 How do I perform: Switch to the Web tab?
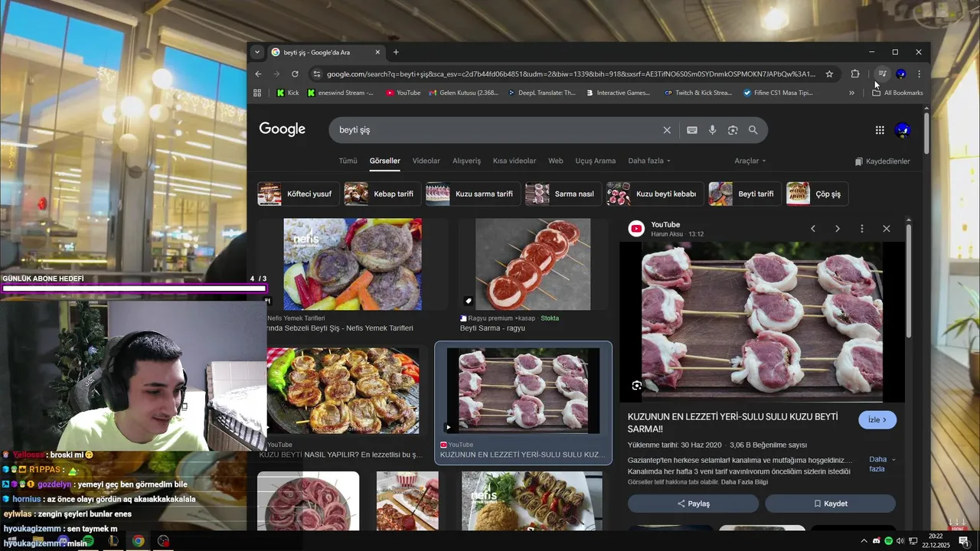(556, 161)
